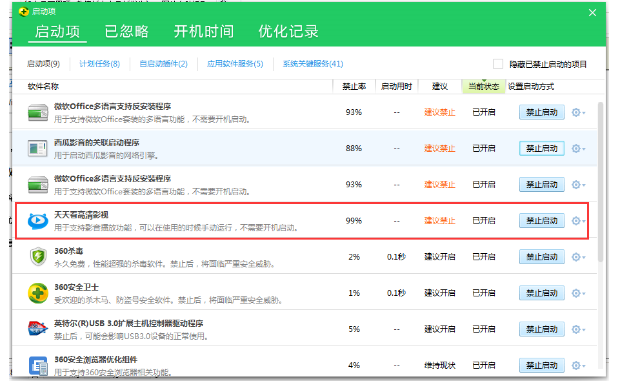Sort by the 当前状态 column header

point(483,87)
